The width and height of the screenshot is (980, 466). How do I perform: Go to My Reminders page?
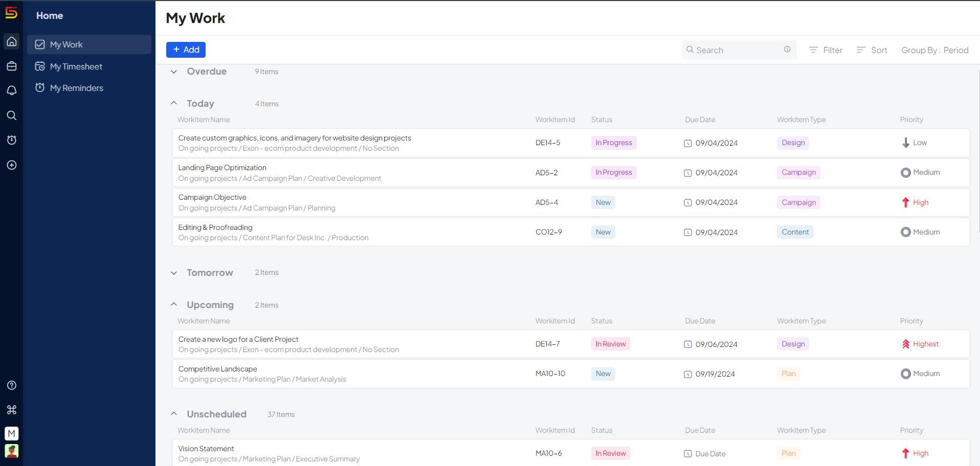click(76, 88)
